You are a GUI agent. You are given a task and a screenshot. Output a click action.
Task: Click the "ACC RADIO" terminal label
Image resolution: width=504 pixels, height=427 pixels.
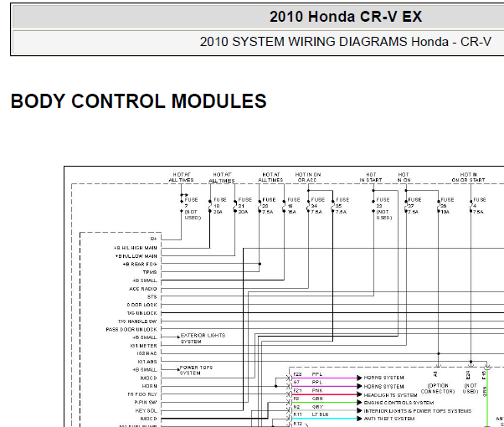point(143,289)
